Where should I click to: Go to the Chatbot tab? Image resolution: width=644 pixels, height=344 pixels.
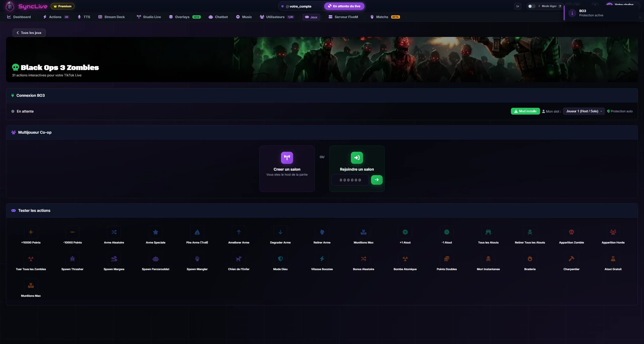pyautogui.click(x=218, y=17)
